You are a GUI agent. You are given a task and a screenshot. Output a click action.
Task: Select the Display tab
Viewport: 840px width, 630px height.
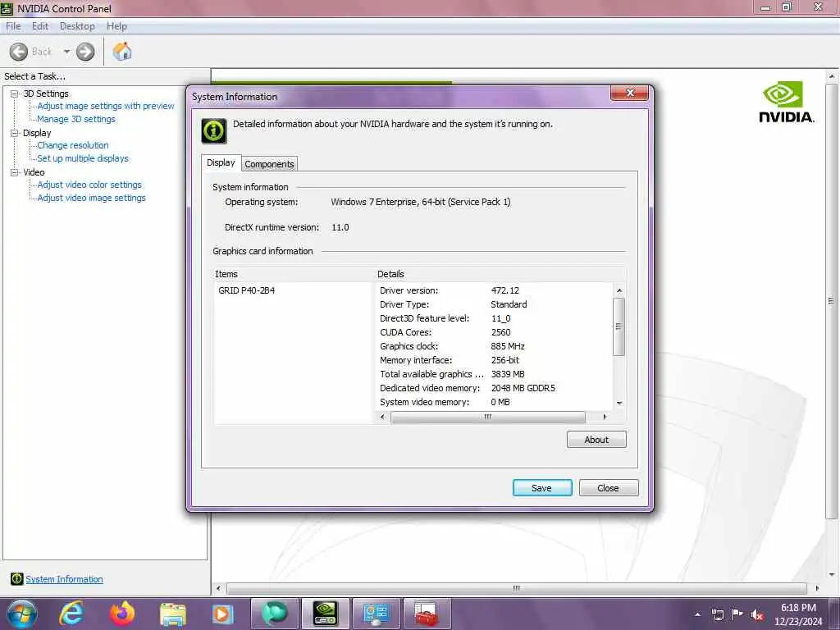(x=221, y=162)
